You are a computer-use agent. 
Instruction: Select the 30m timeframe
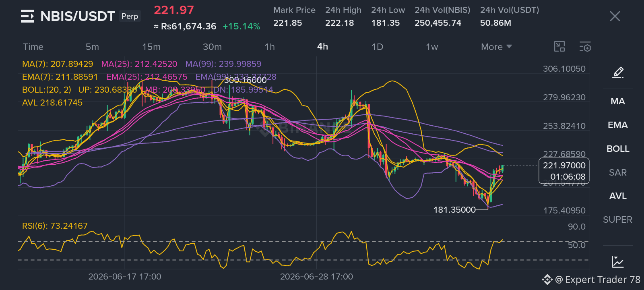[212, 47]
